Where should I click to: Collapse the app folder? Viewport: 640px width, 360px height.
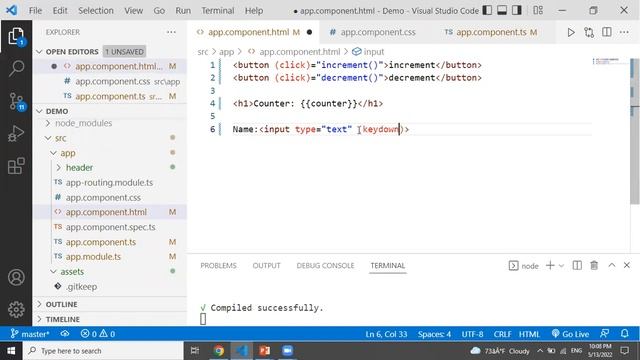pyautogui.click(x=68, y=153)
